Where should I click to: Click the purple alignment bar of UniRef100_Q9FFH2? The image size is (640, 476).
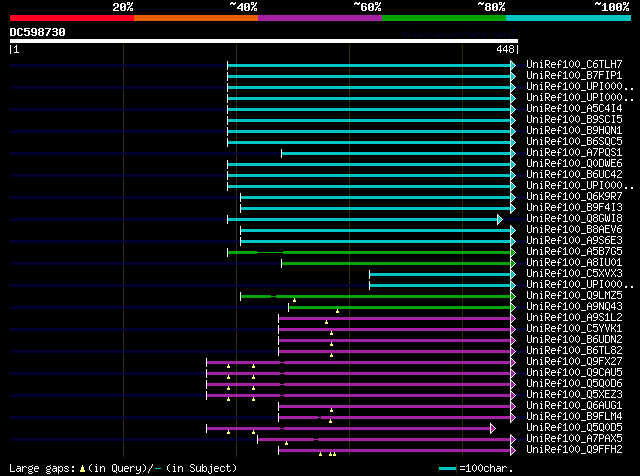coord(395,451)
